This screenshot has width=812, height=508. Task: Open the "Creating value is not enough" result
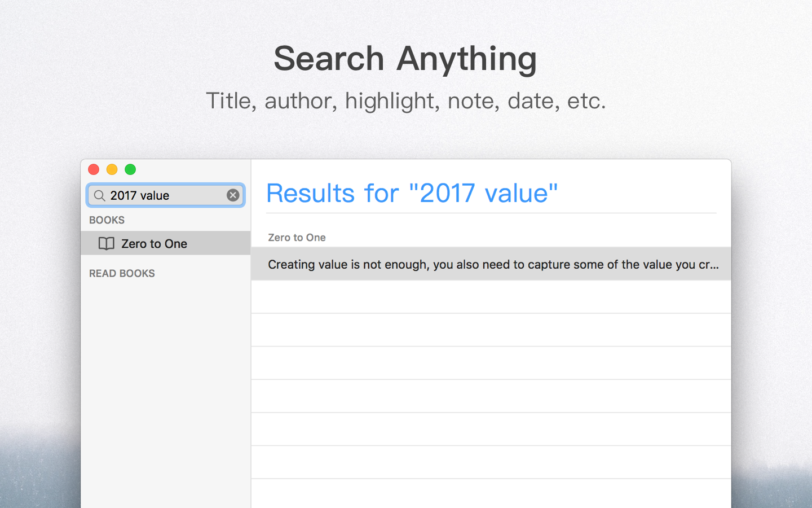491,264
